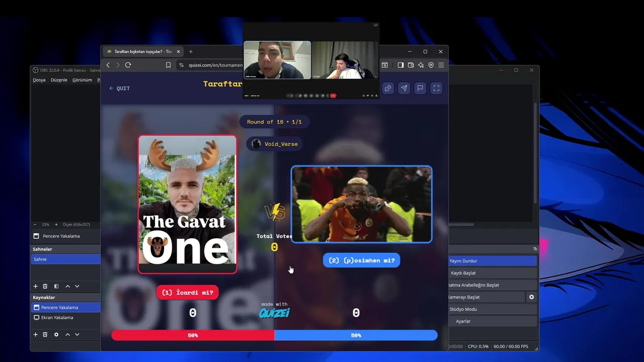
Task: Open Düzenle menu in OBS
Action: [59, 80]
